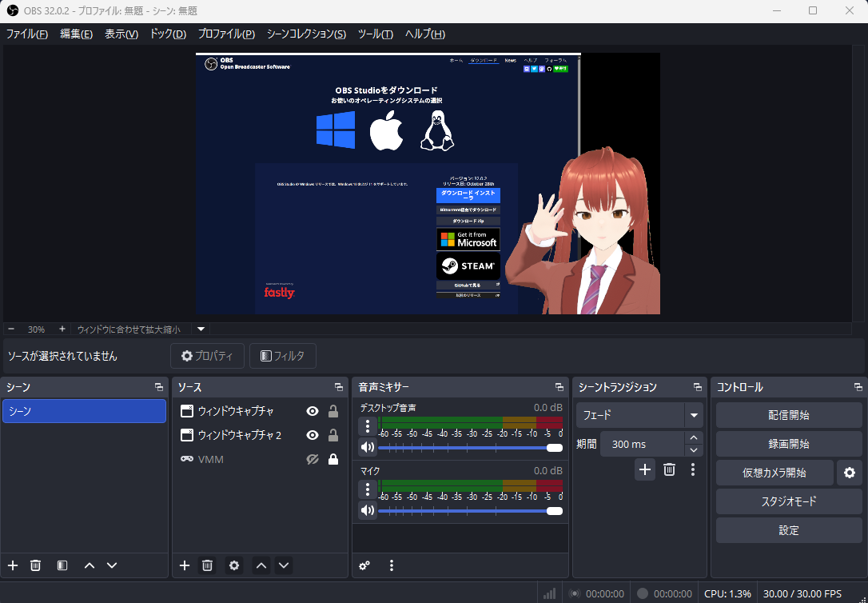Increase transition duration with up arrow
Image resolution: width=868 pixels, height=603 pixels.
tap(694, 437)
